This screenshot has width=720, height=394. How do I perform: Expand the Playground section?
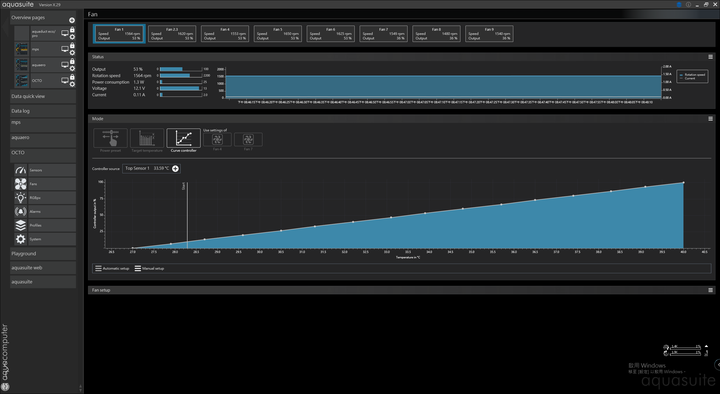point(43,253)
